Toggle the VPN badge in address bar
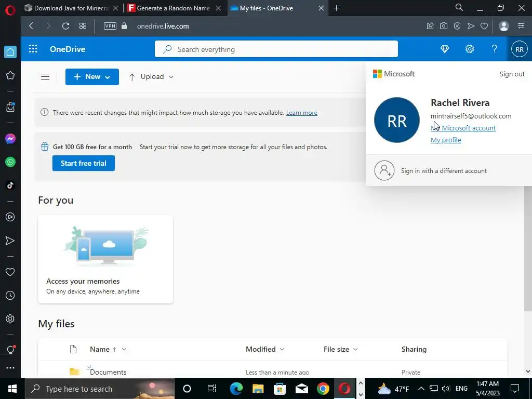The height and width of the screenshot is (399, 532). pos(110,26)
